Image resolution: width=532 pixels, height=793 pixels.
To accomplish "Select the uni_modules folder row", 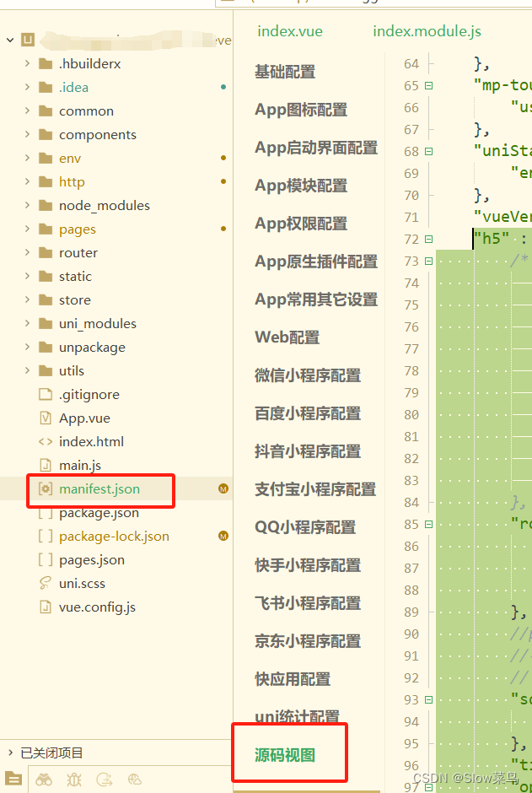I will pyautogui.click(x=116, y=324).
